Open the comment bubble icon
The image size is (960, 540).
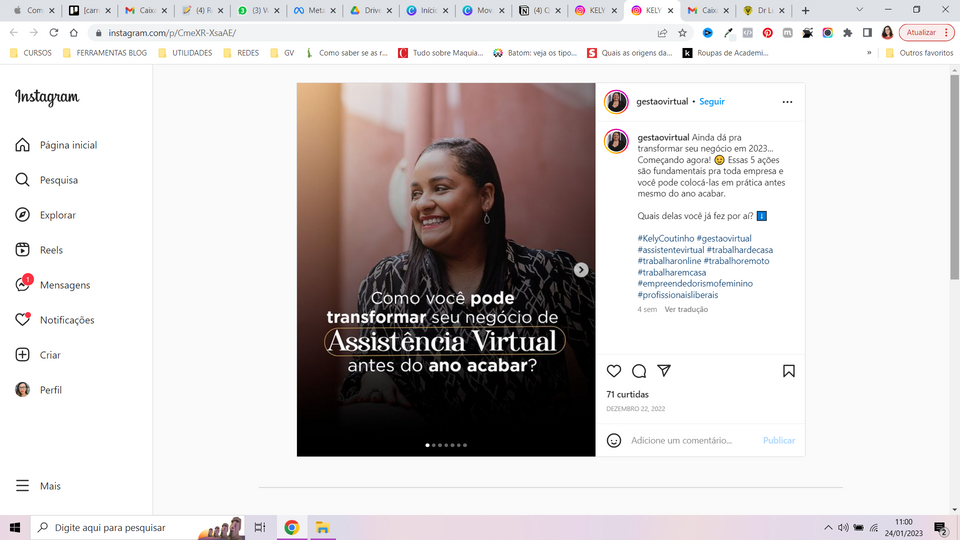coord(639,371)
